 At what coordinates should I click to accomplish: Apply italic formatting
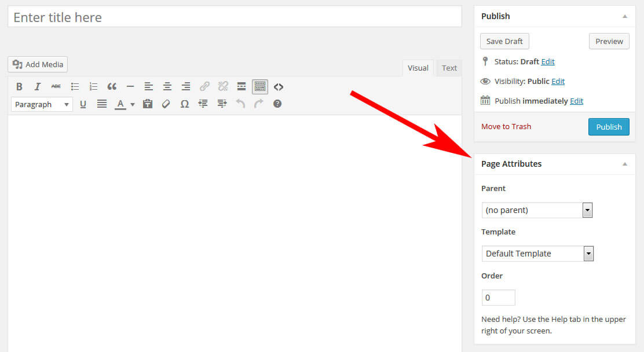pyautogui.click(x=38, y=86)
